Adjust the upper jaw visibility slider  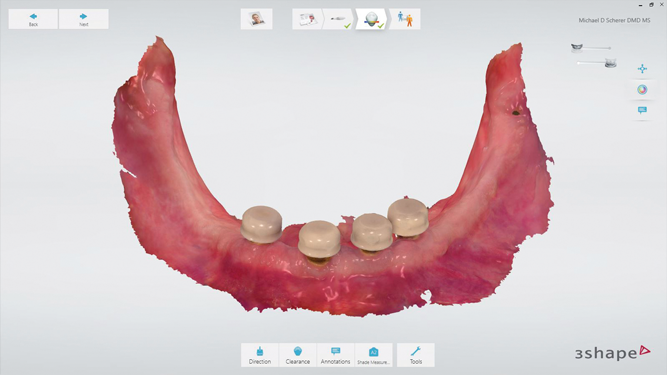tap(597, 48)
